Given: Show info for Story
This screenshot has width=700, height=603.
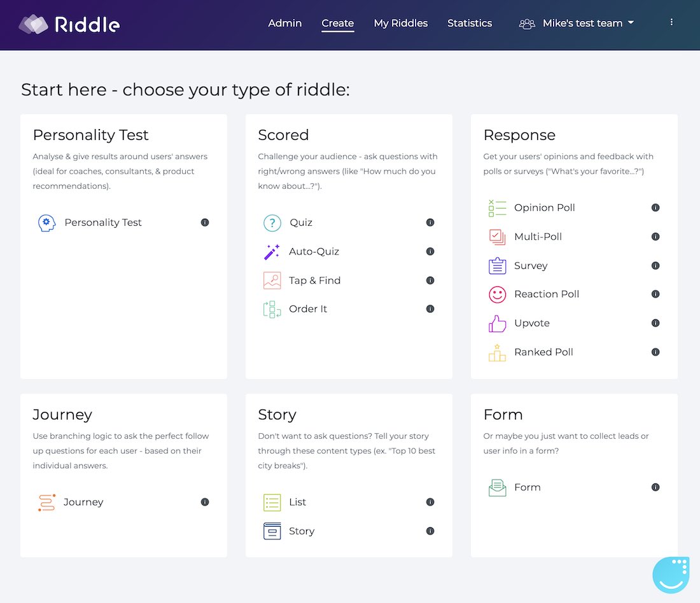Looking at the screenshot, I should pyautogui.click(x=430, y=530).
